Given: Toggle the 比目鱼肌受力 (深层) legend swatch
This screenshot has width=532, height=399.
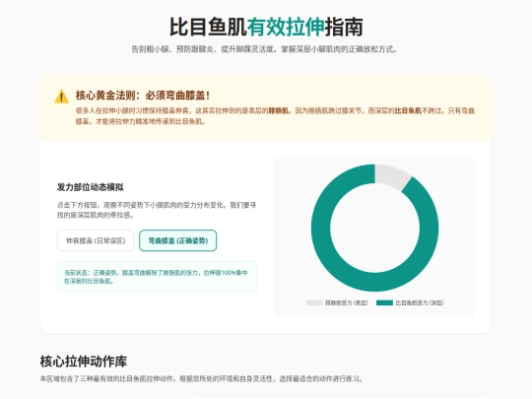Looking at the screenshot, I should coord(384,302).
